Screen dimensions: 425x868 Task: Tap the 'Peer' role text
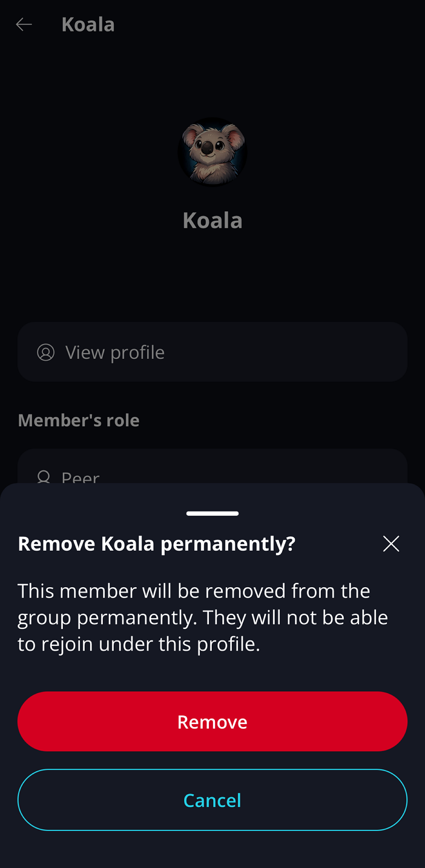[81, 477]
